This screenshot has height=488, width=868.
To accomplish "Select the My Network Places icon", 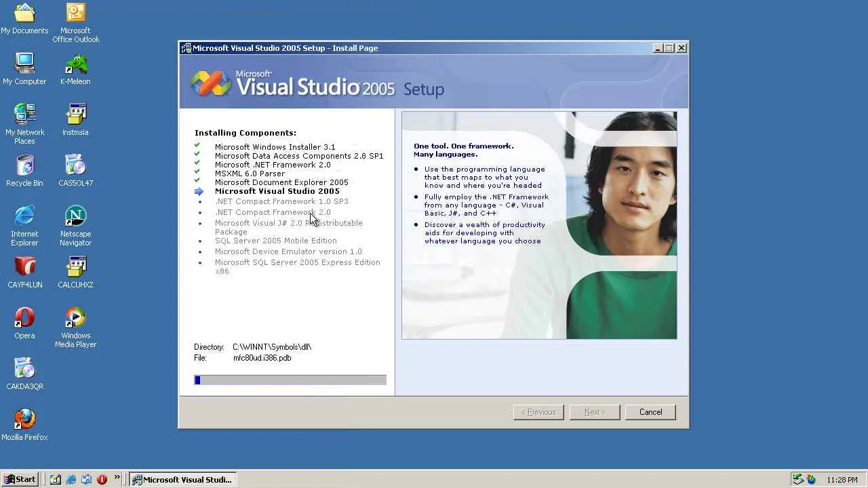I will coord(24,123).
